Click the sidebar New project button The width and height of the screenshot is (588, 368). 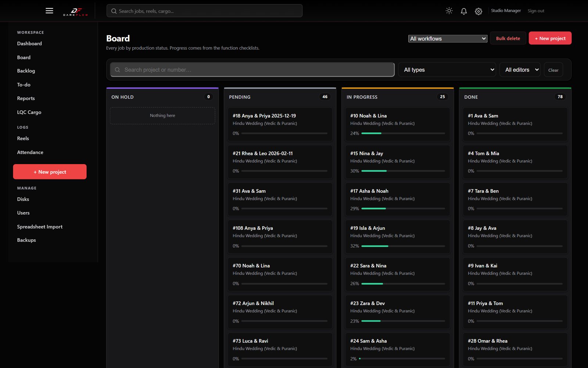pos(50,172)
